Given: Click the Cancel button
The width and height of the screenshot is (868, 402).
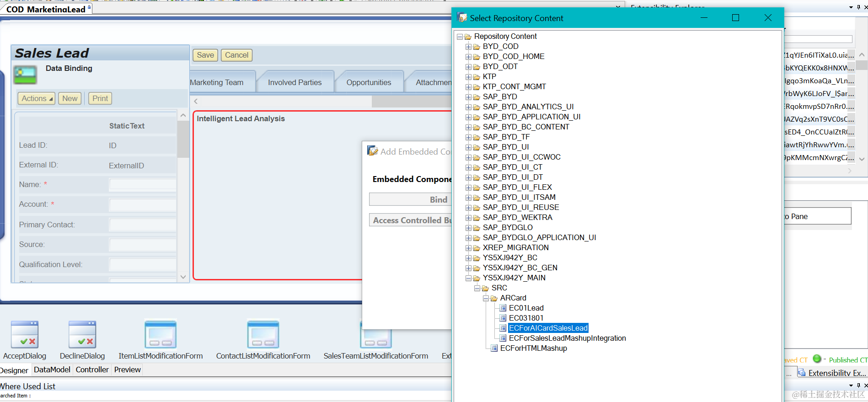Looking at the screenshot, I should 236,55.
